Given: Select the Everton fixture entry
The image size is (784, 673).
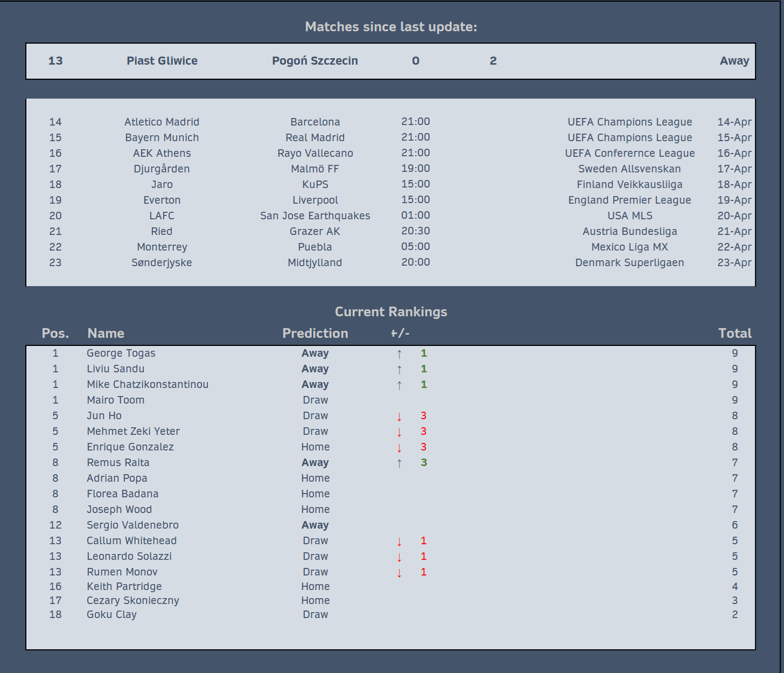Looking at the screenshot, I should (162, 200).
